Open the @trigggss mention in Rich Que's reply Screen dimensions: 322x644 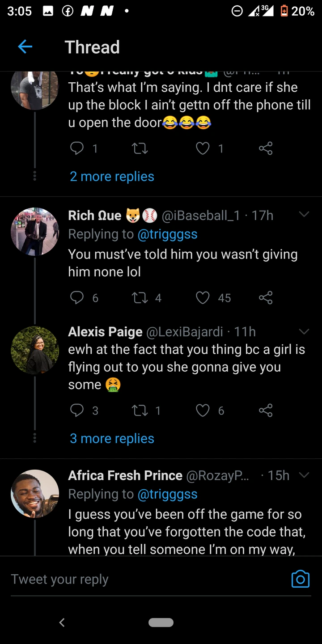[167, 234]
